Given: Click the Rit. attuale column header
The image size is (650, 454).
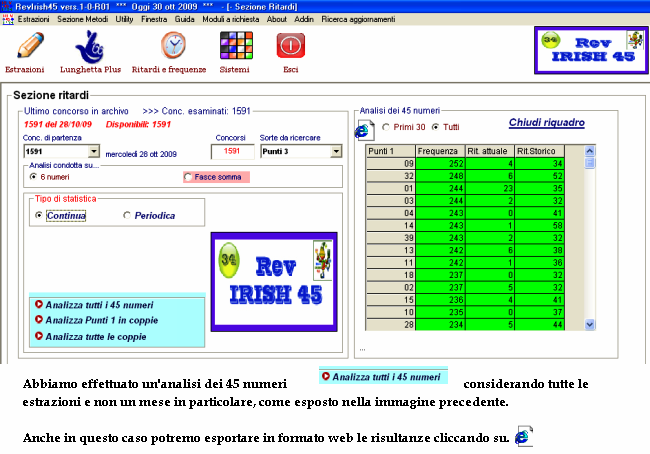Looking at the screenshot, I should pos(490,151).
